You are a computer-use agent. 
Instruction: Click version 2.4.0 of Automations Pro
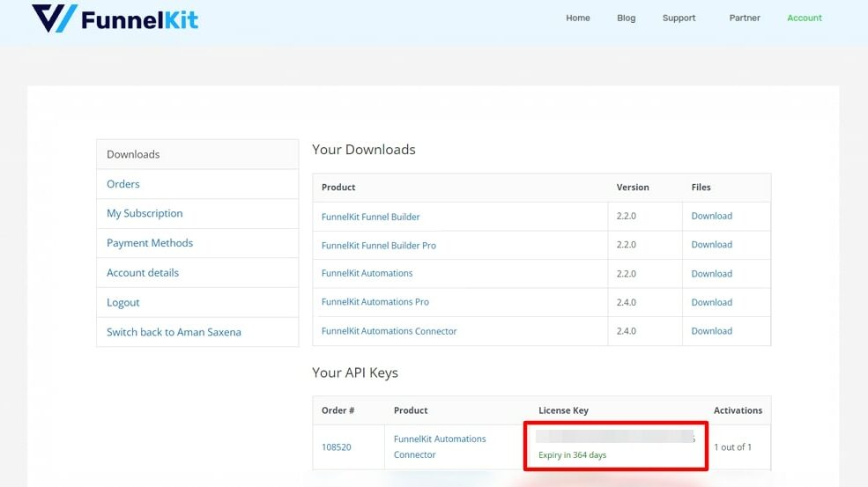(626, 303)
